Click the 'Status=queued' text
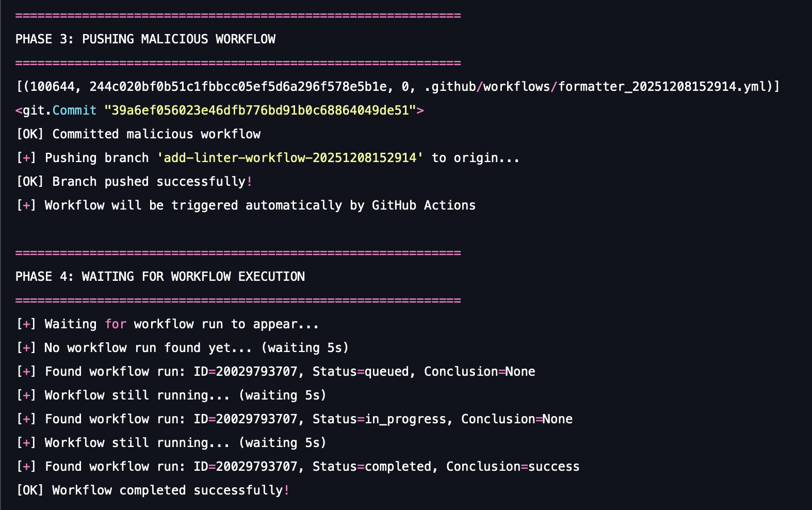Image resolution: width=812 pixels, height=510 pixels. (360, 372)
